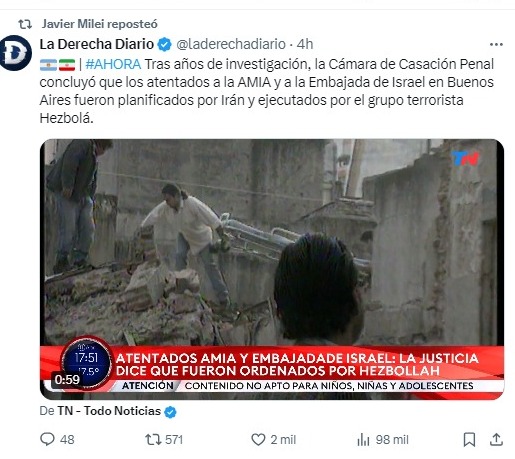Open the three-dot more options menu
The width and height of the screenshot is (515, 459).
[496, 44]
